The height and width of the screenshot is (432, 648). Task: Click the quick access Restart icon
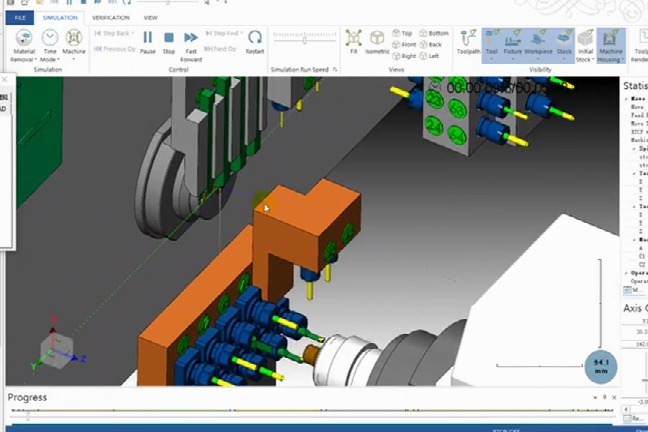tap(127, 2)
